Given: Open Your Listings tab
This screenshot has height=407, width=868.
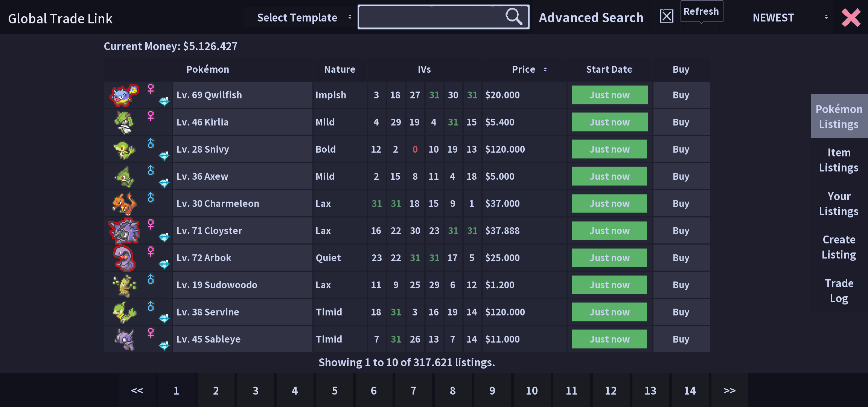Looking at the screenshot, I should pyautogui.click(x=839, y=203).
